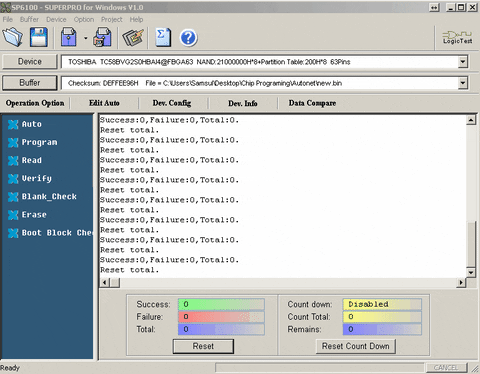Click the Save Project toolbar icon
480x374 pixels.
point(69,37)
